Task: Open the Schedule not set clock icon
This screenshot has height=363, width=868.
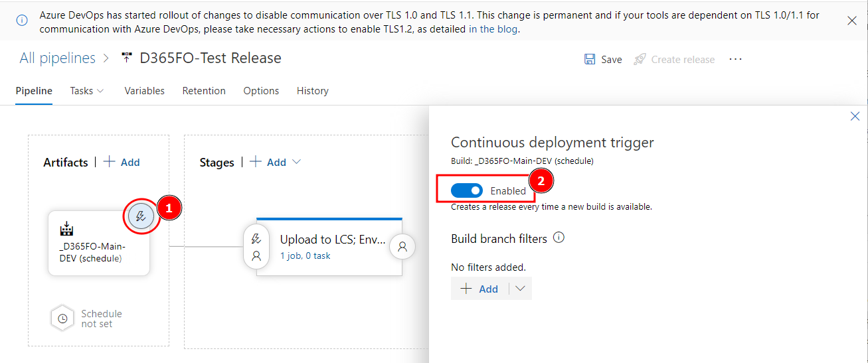Action: pos(62,319)
